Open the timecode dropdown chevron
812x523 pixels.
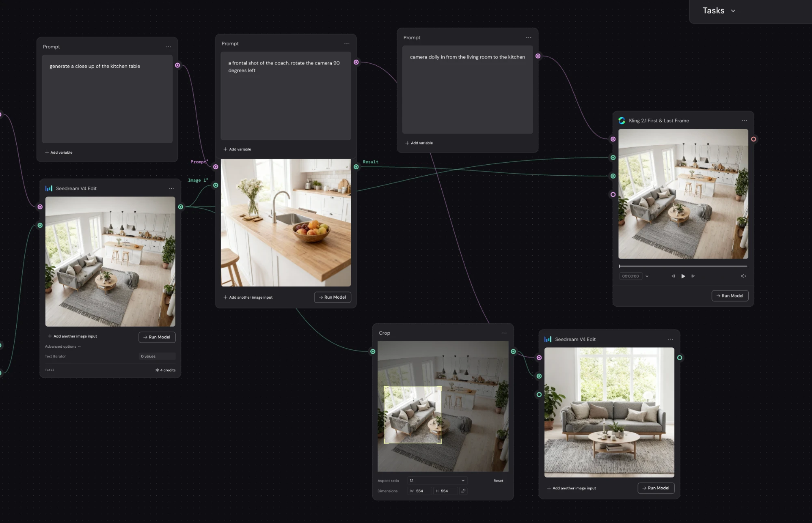647,276
